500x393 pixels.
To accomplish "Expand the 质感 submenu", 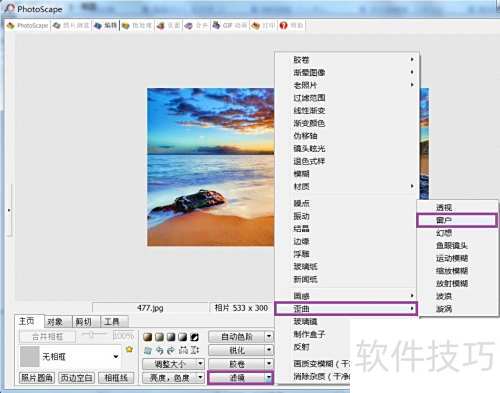I will click(346, 296).
